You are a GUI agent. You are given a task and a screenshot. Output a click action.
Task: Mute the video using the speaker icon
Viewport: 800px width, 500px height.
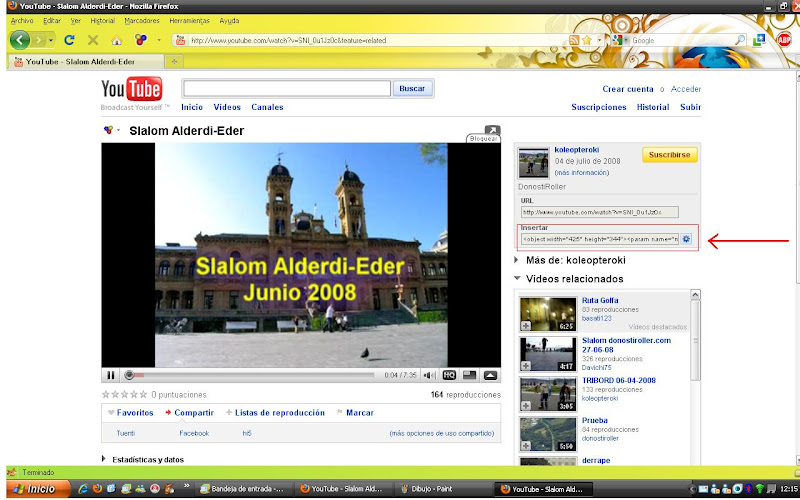click(x=427, y=376)
